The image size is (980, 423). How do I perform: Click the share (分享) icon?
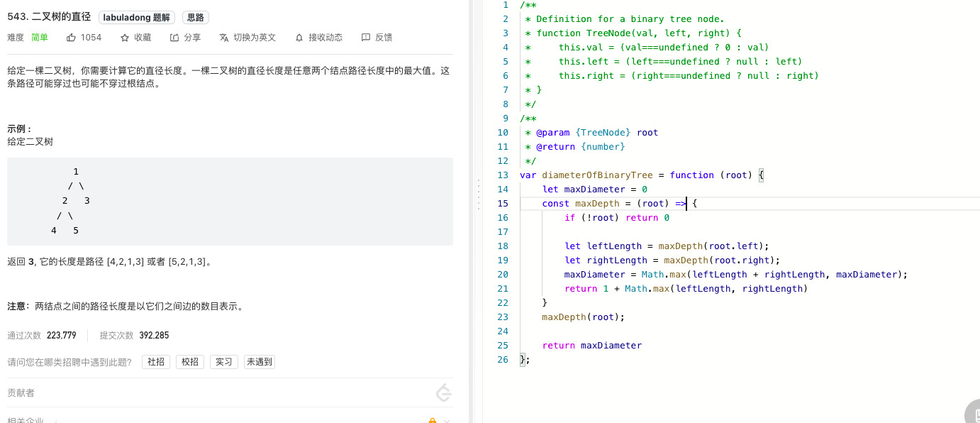pyautogui.click(x=174, y=38)
